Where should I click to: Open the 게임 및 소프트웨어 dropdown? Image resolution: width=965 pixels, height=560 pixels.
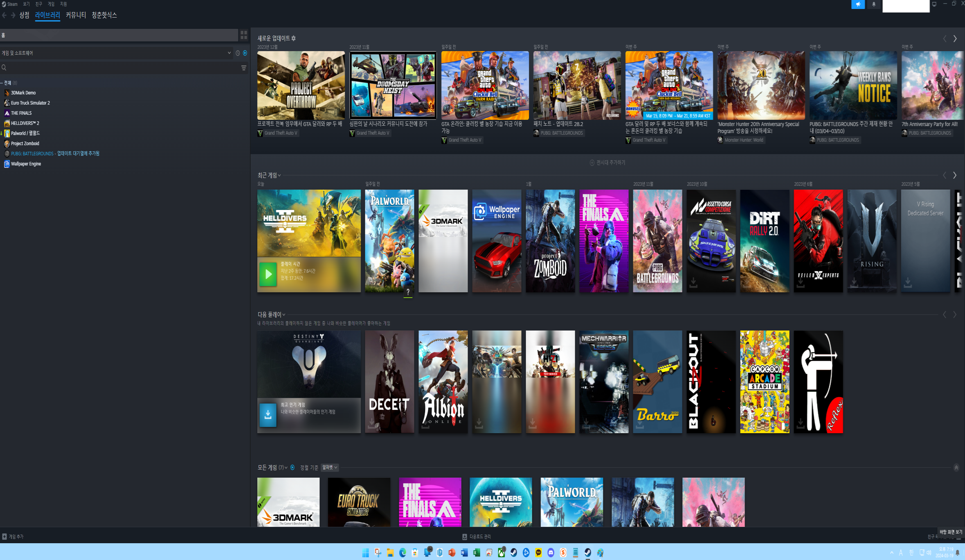pyautogui.click(x=116, y=53)
